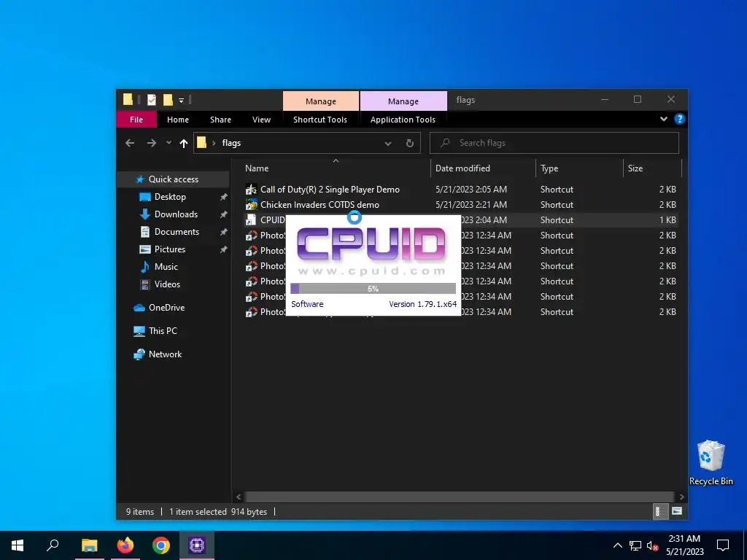Sort by the Type column header
The height and width of the screenshot is (560, 747).
coord(579,168)
